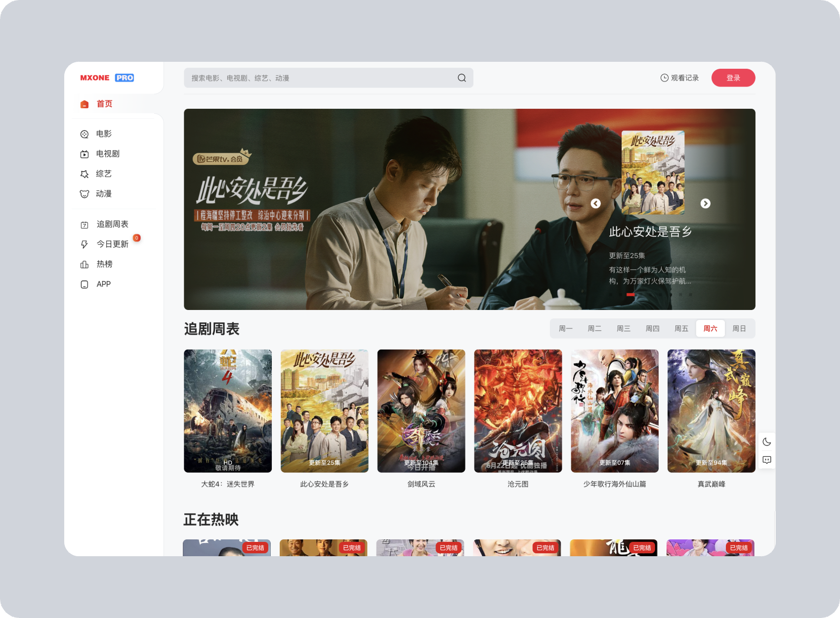Click the TV icon beside 电视剧
Screen dimensions: 840x618
[x=84, y=154]
